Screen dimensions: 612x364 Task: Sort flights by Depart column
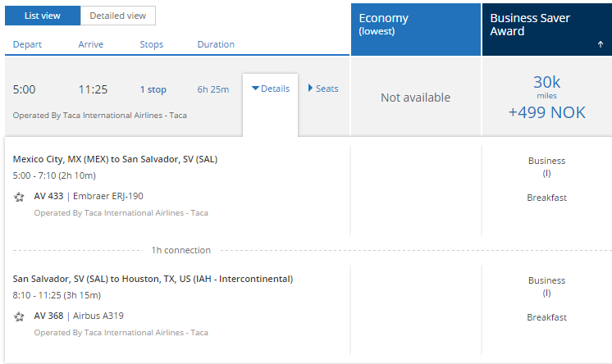coord(27,44)
